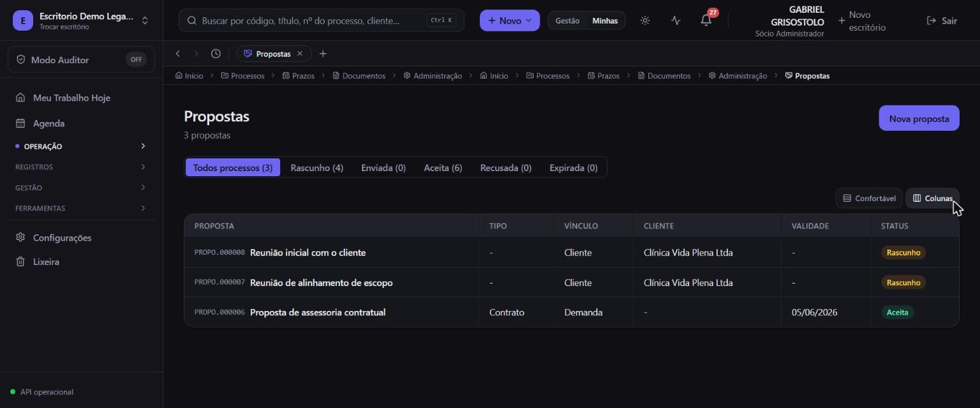Open Confortável density selector
The height and width of the screenshot is (408, 980).
point(869,198)
